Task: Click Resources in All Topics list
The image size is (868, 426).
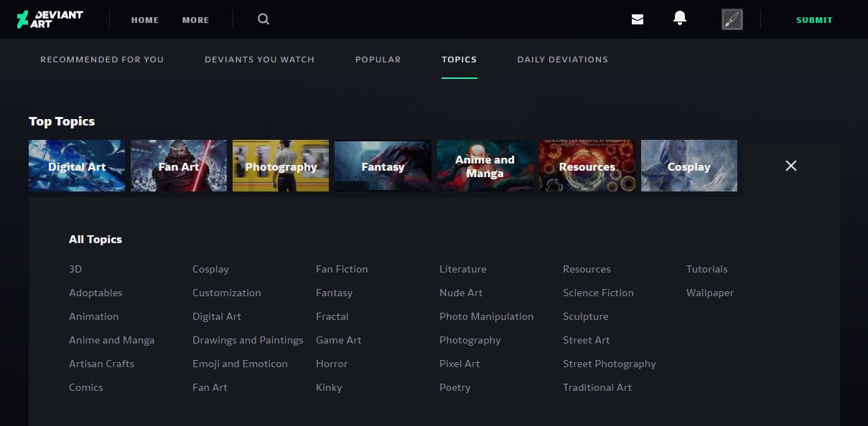Action: [587, 269]
